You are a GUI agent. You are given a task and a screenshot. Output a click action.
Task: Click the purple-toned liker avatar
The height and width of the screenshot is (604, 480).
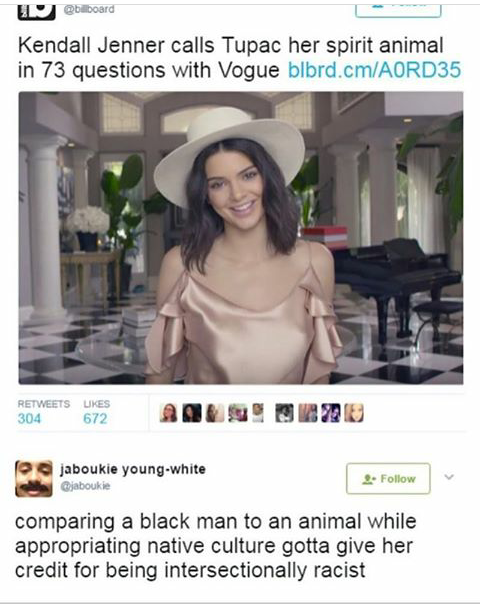pyautogui.click(x=331, y=413)
